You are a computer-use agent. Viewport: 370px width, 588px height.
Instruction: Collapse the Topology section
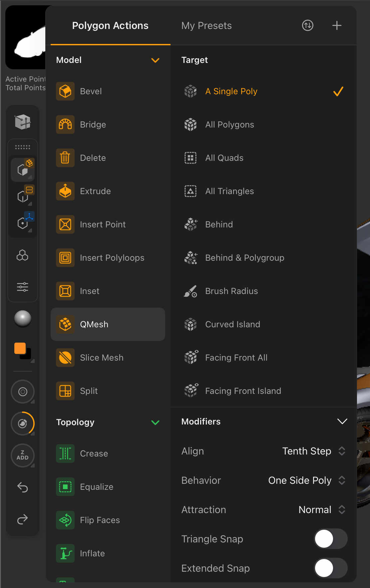pos(155,423)
